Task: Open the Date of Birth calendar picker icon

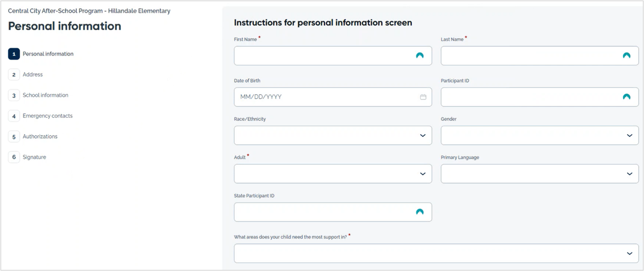Action: tap(423, 97)
